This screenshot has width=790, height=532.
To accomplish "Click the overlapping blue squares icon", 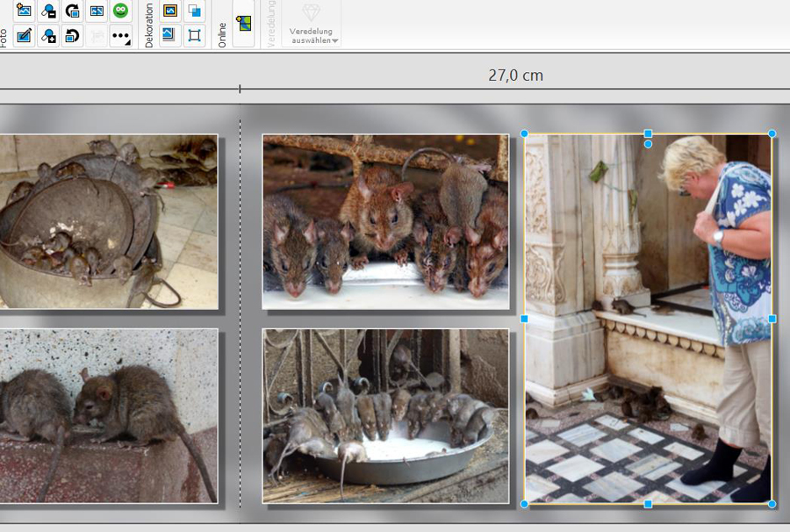I will coord(194,11).
